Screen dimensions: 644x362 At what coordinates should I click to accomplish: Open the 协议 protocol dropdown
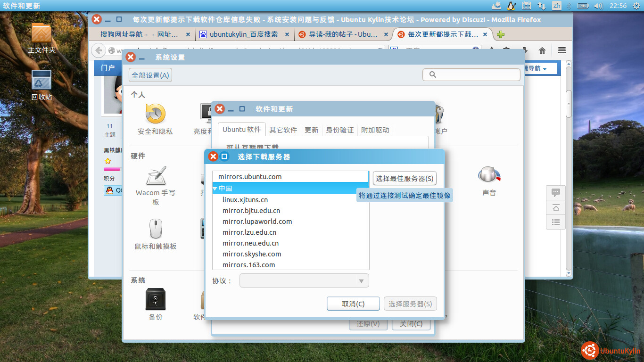(304, 281)
